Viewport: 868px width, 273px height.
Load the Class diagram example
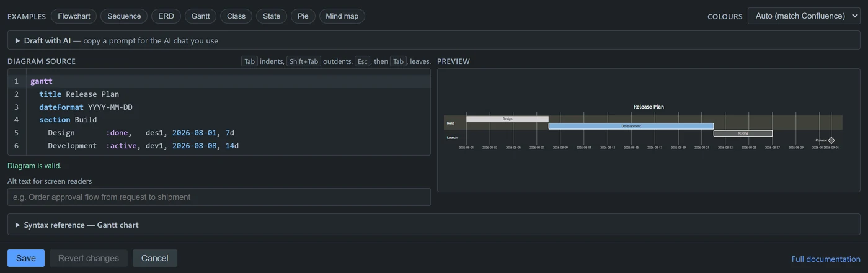coord(236,16)
